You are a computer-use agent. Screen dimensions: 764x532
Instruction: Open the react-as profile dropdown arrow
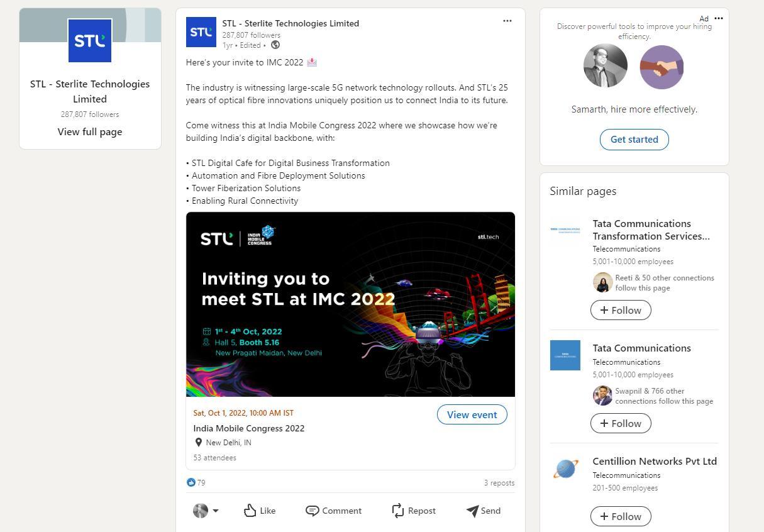pos(216,511)
